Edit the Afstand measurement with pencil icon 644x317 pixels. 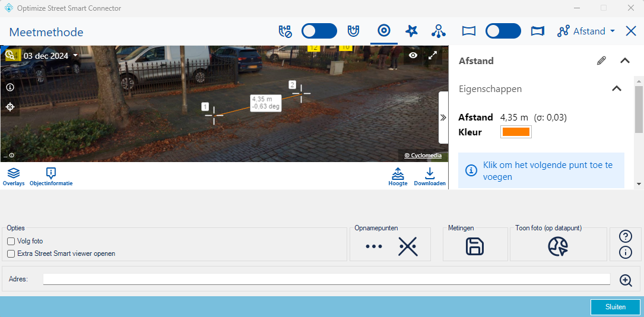coord(601,61)
